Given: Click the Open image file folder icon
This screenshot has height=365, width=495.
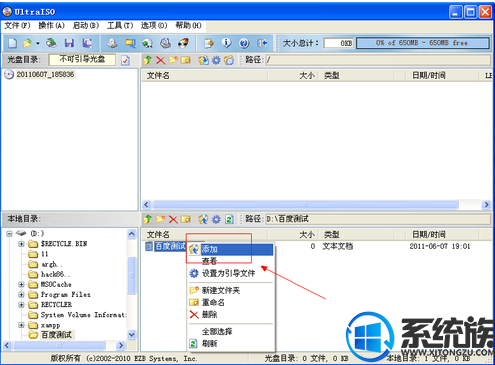Looking at the screenshot, I should [27, 43].
